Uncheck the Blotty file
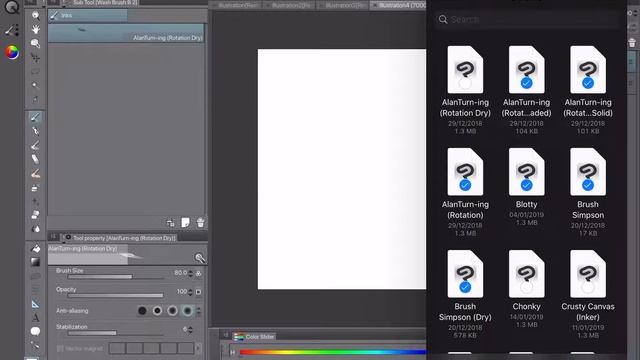640x360 pixels. click(527, 185)
